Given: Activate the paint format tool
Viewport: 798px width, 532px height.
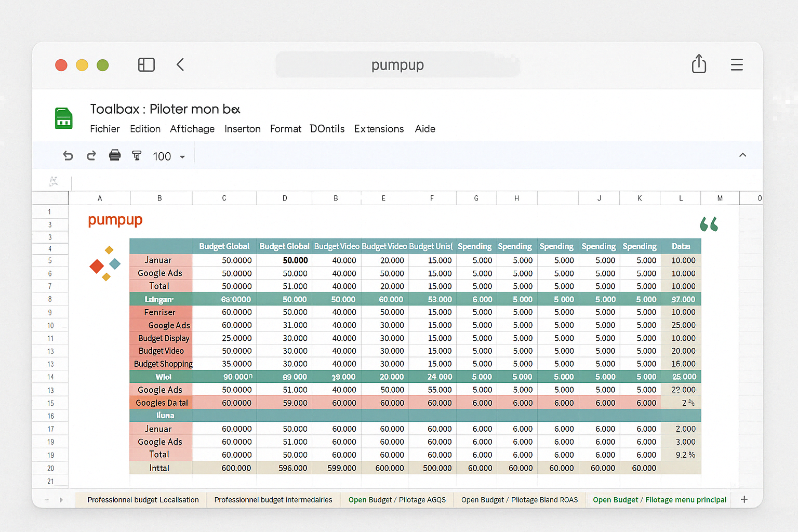Looking at the screenshot, I should (x=137, y=155).
